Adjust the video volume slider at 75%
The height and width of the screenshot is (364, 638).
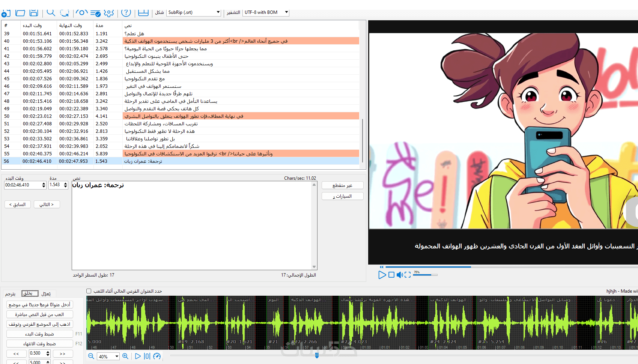point(425,275)
